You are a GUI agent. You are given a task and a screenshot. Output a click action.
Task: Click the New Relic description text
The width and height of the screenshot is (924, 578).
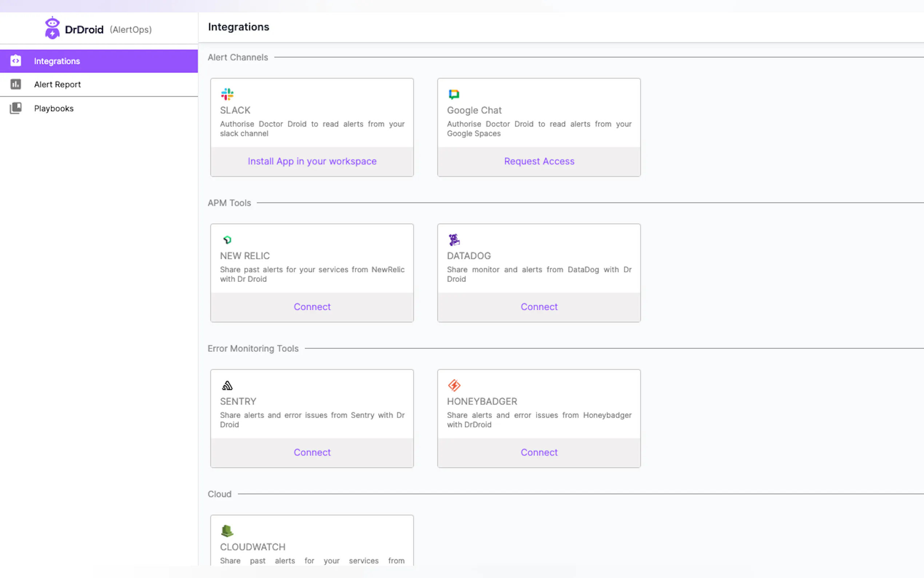point(312,274)
